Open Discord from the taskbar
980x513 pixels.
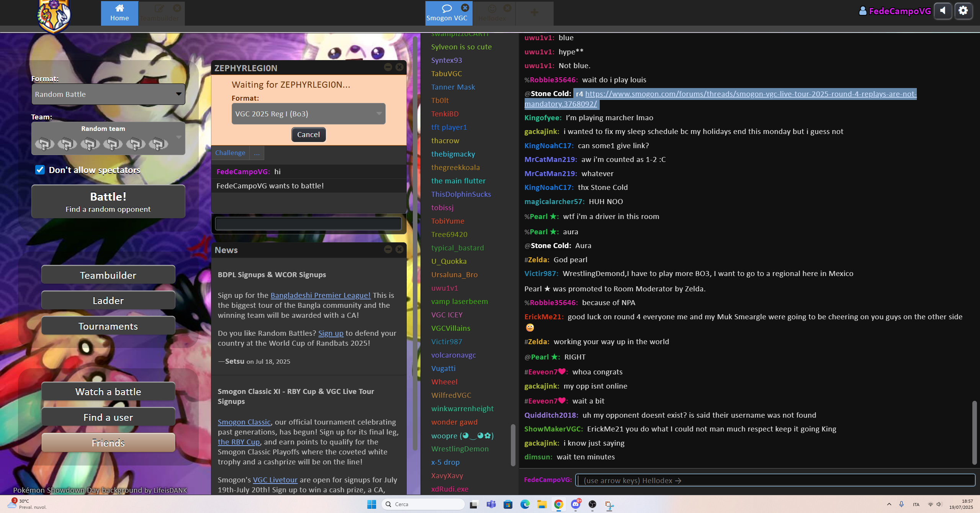click(x=576, y=504)
